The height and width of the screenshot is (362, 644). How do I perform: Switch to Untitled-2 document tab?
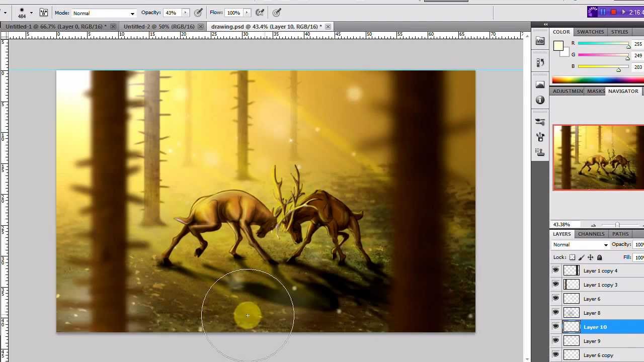click(159, 27)
